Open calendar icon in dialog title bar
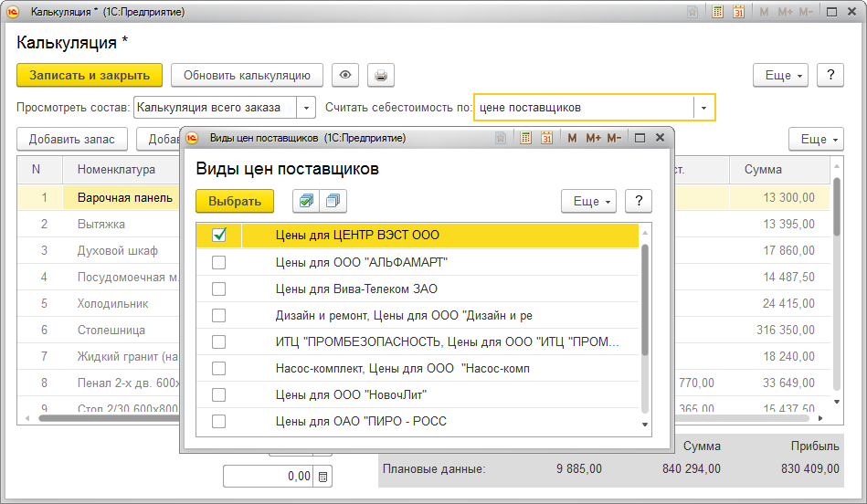 click(547, 138)
